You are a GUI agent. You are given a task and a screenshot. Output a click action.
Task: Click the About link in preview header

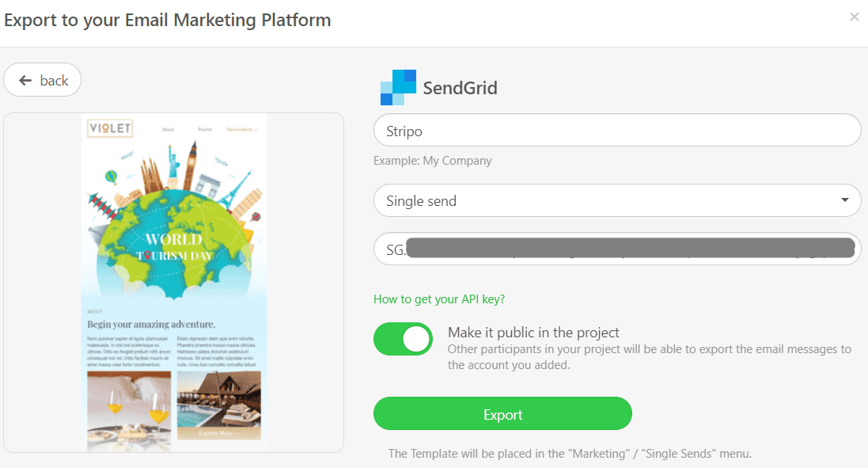[x=168, y=130]
